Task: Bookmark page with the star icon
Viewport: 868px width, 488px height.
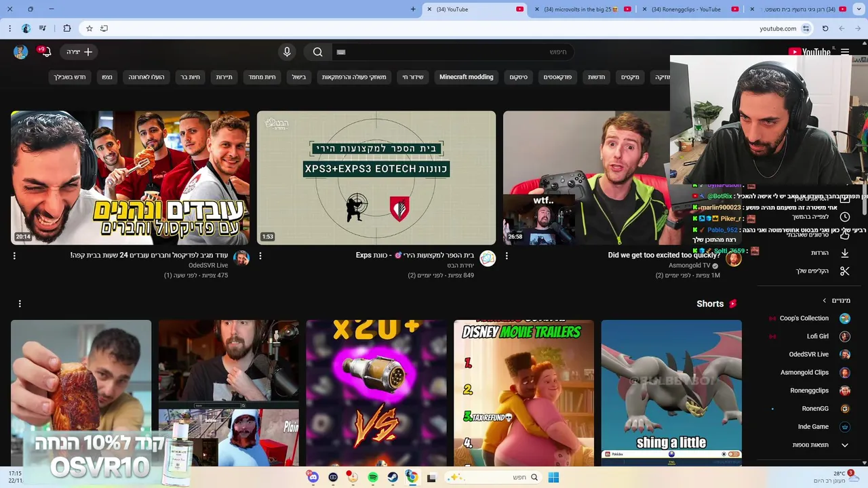Action: (x=89, y=28)
